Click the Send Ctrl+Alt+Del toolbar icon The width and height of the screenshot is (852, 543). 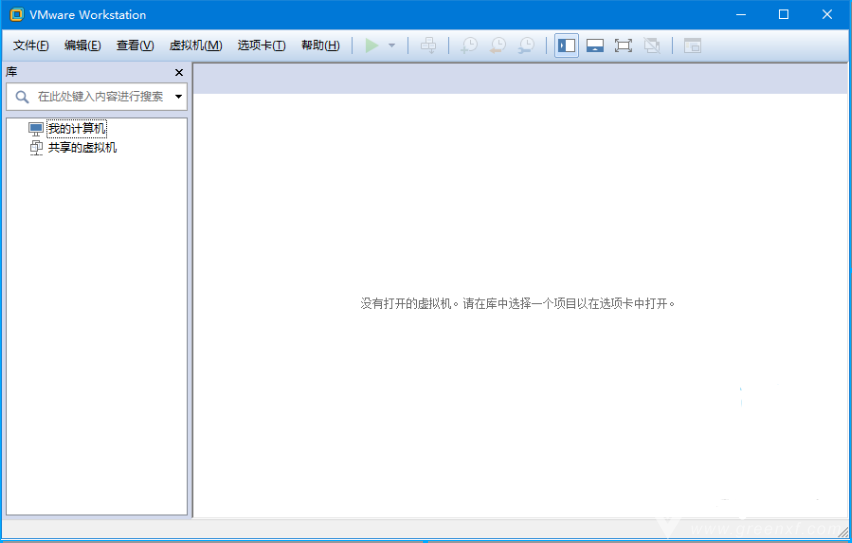click(428, 46)
